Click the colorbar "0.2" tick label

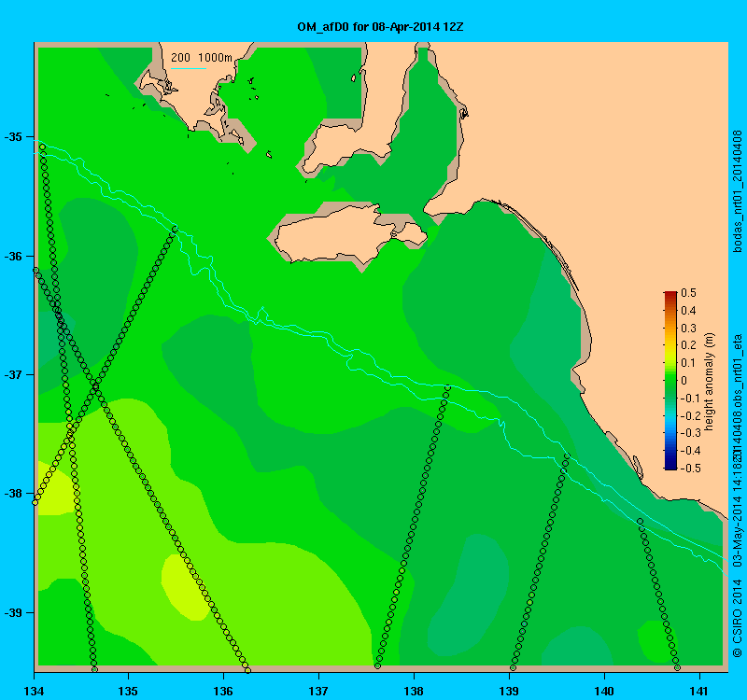point(688,345)
